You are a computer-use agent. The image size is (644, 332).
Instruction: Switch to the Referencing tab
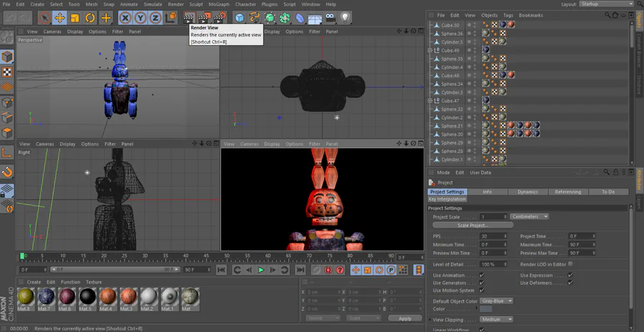point(568,192)
